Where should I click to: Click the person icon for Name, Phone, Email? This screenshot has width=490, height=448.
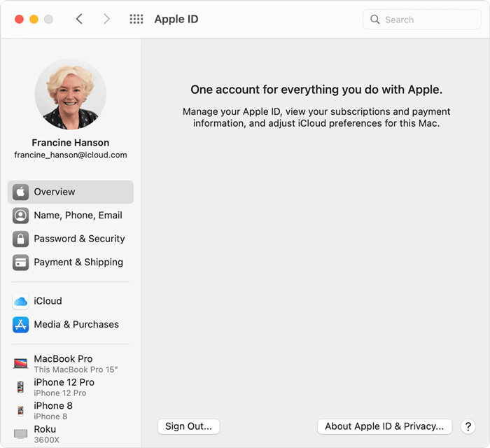(20, 216)
